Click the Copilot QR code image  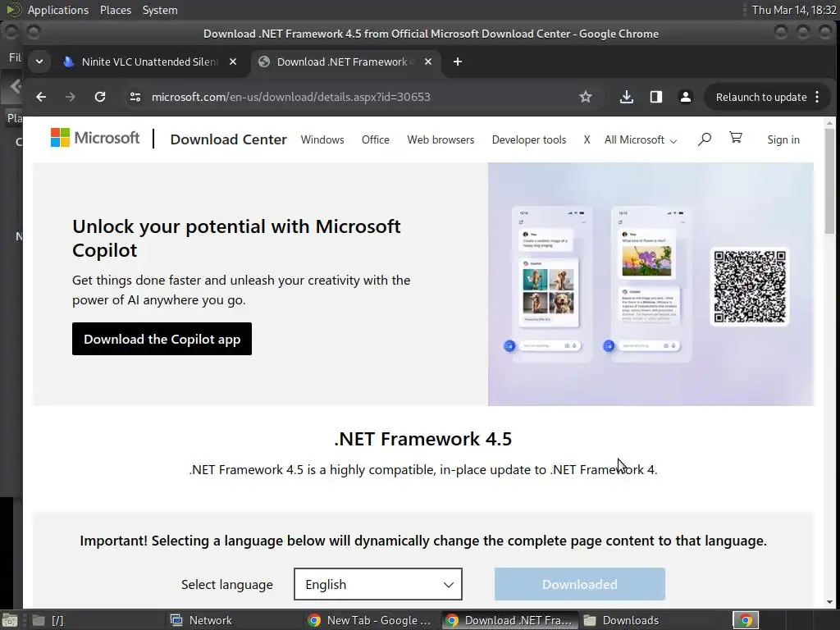pyautogui.click(x=750, y=286)
